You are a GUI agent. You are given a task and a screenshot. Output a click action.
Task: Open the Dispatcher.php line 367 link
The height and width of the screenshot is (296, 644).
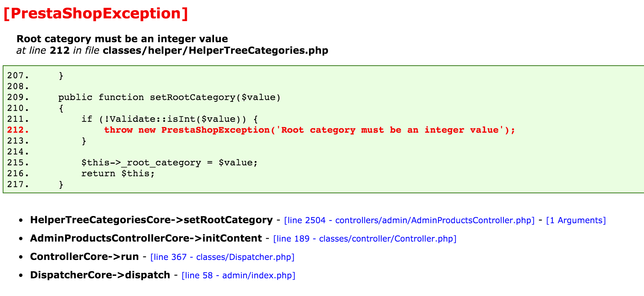pos(222,257)
